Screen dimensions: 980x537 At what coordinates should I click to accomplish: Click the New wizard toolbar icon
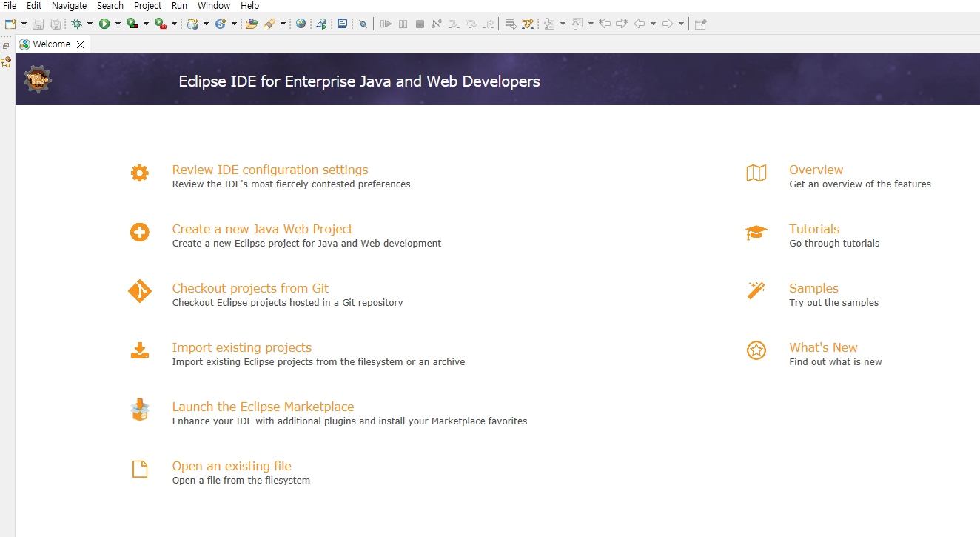click(x=10, y=24)
